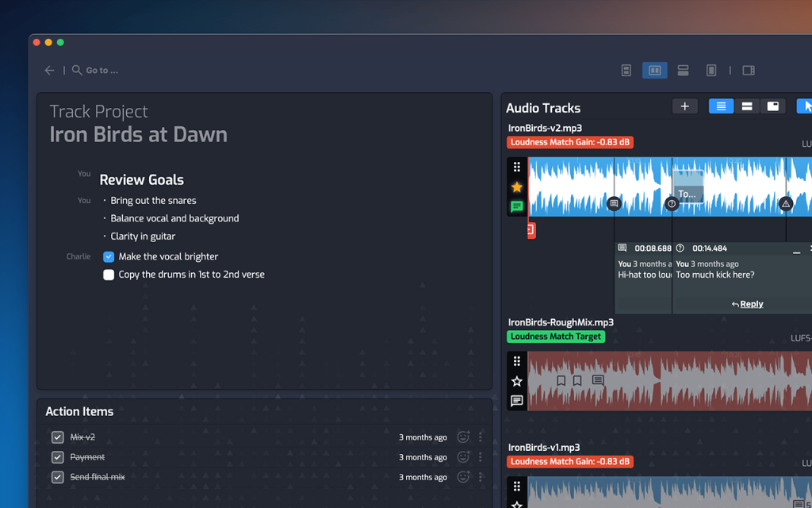Click the Loudness Match Target badge

pyautogui.click(x=556, y=337)
